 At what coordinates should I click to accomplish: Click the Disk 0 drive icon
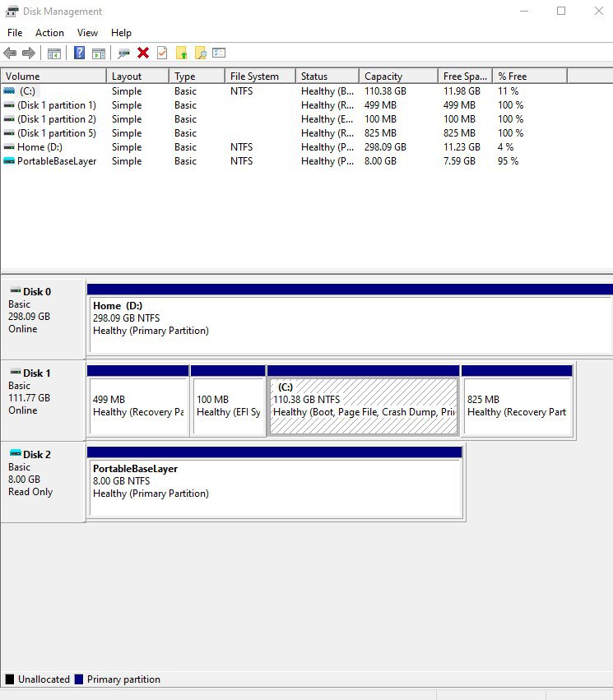click(x=15, y=290)
